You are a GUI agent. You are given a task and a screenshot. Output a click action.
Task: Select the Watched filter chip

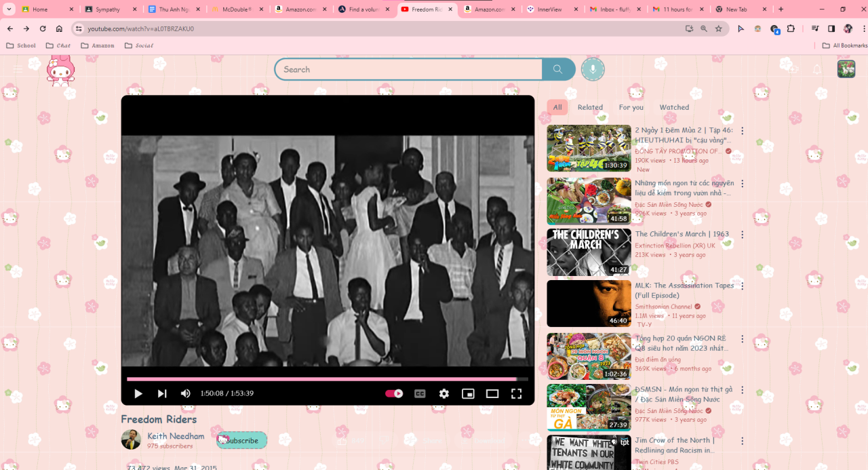click(674, 107)
